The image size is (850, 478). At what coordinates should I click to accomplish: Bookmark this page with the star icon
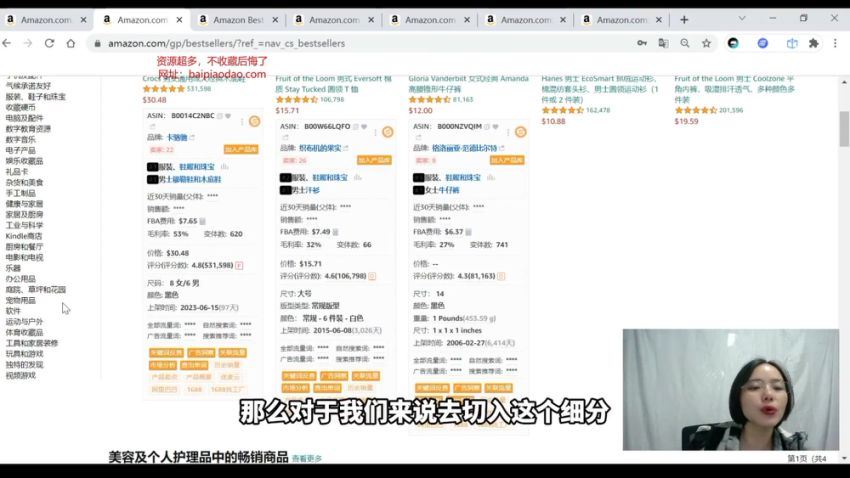(706, 43)
